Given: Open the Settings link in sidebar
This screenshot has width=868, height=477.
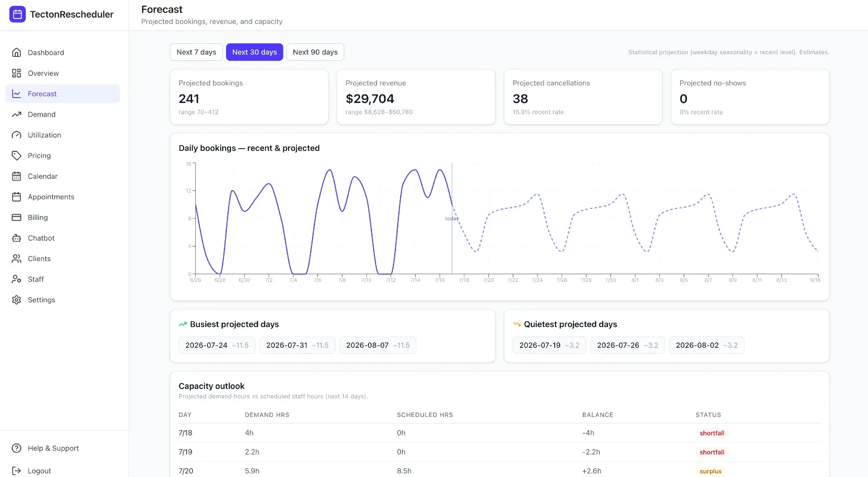Looking at the screenshot, I should coord(62,300).
